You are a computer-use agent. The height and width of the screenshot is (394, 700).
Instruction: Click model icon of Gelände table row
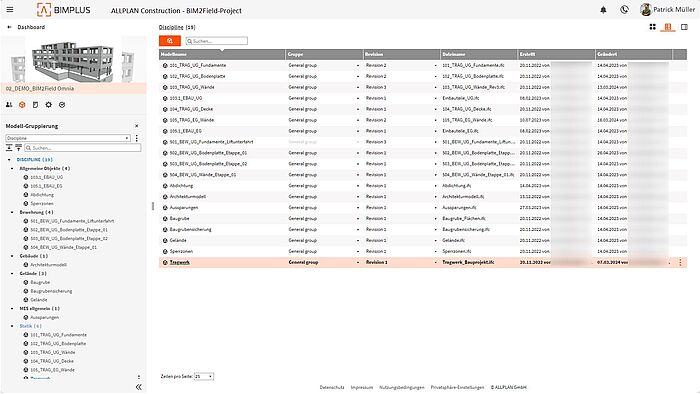tap(165, 241)
